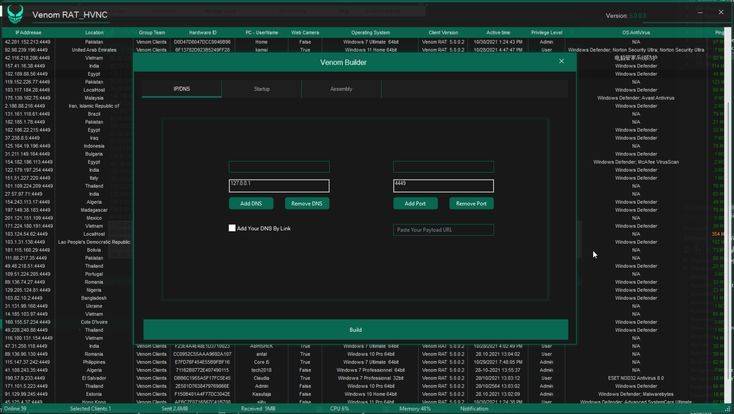The image size is (734, 414).
Task: Click the Selected Clients status entry
Action: 90,409
